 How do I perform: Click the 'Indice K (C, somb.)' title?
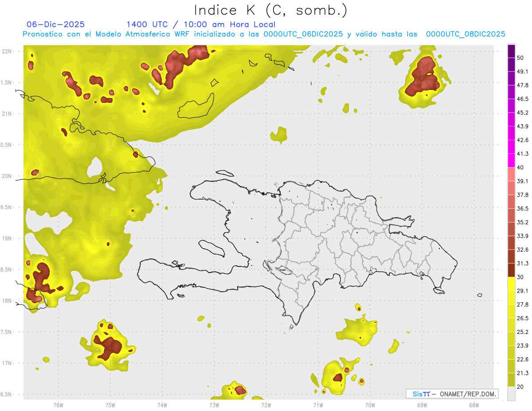(270, 10)
